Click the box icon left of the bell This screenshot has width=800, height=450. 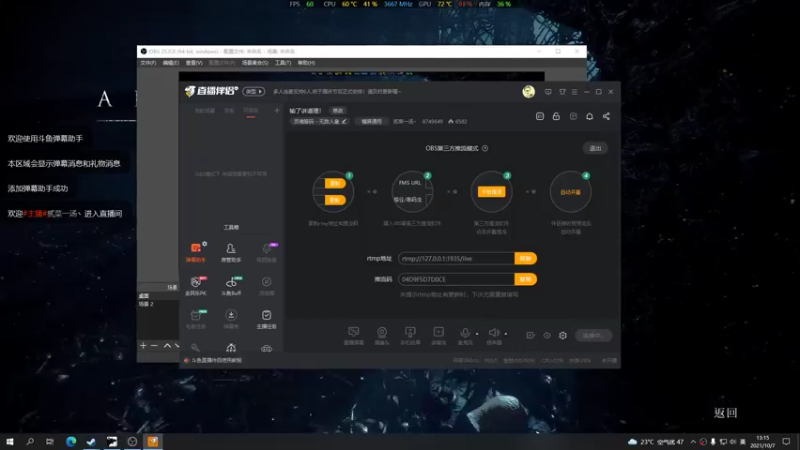573,116
